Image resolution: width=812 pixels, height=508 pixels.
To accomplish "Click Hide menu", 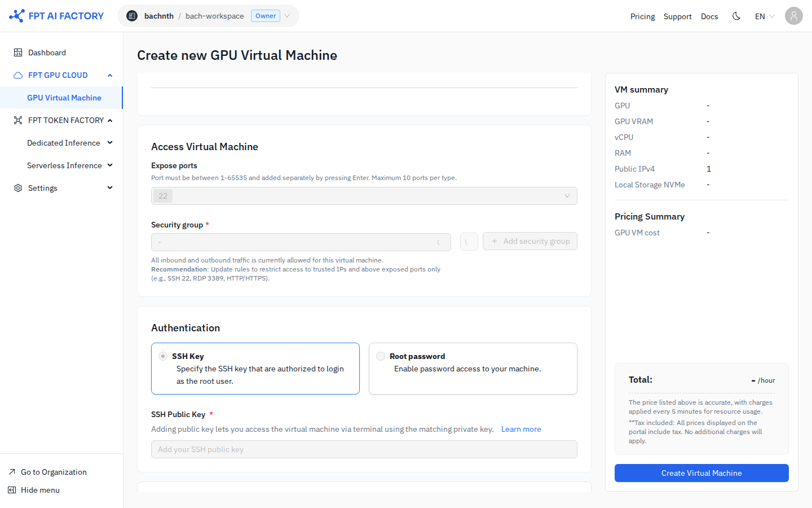I will click(40, 490).
